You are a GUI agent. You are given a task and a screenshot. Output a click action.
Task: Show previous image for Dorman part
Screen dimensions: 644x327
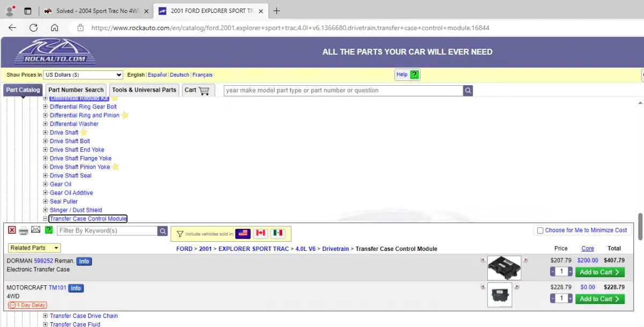[x=483, y=260]
